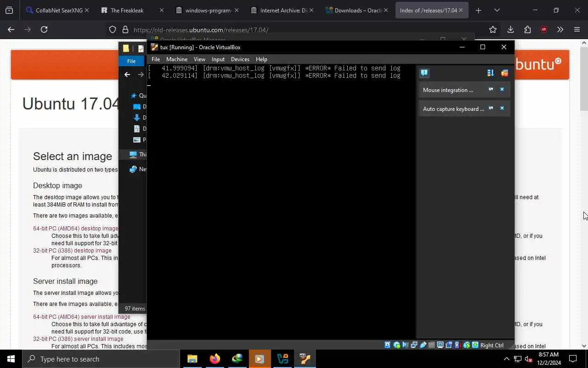
Task: Click the site lock security icon
Action: (x=125, y=29)
